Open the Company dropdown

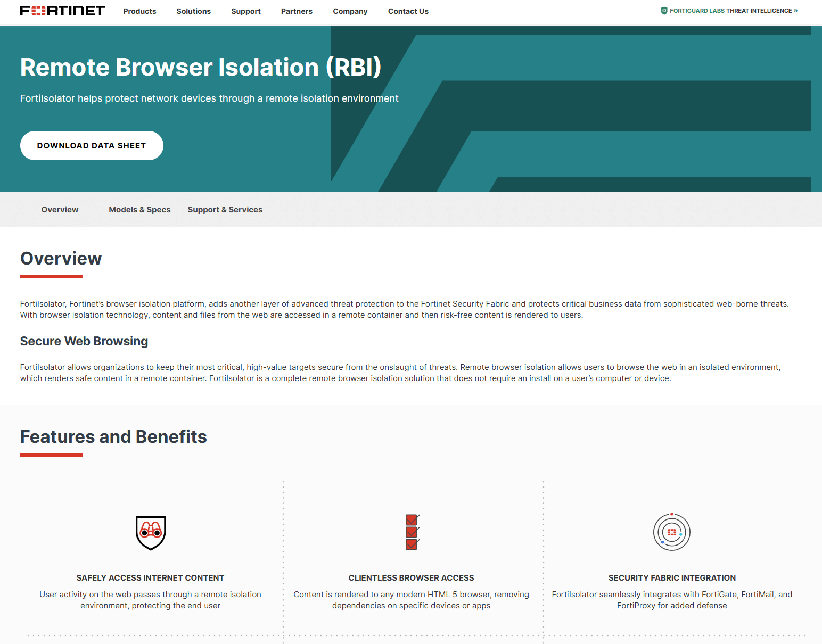tap(350, 11)
